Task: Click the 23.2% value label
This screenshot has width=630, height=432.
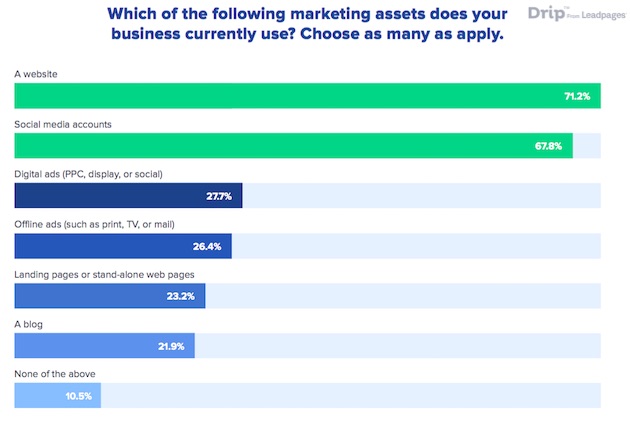Action: pyautogui.click(x=182, y=296)
